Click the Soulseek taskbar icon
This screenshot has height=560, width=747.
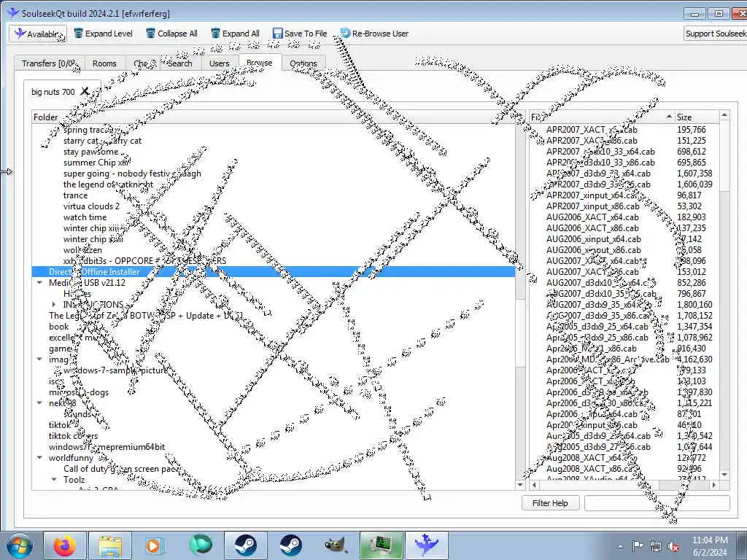426,545
